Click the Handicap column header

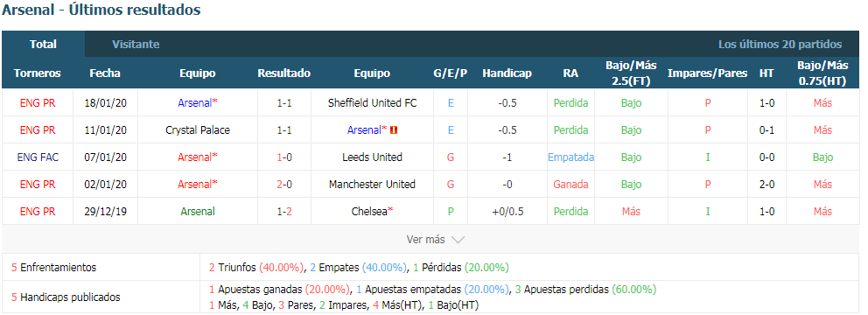pyautogui.click(x=507, y=73)
